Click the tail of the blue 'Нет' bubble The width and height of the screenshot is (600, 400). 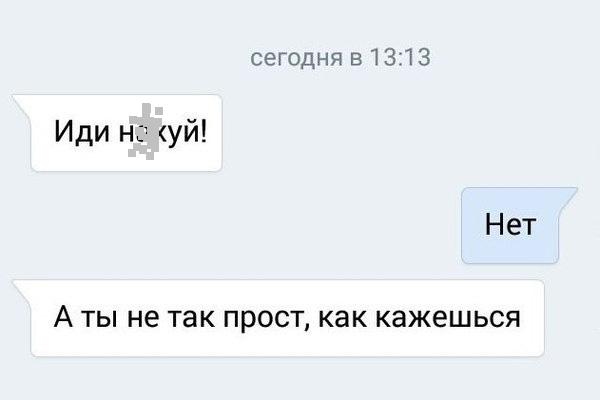pyautogui.click(x=568, y=198)
